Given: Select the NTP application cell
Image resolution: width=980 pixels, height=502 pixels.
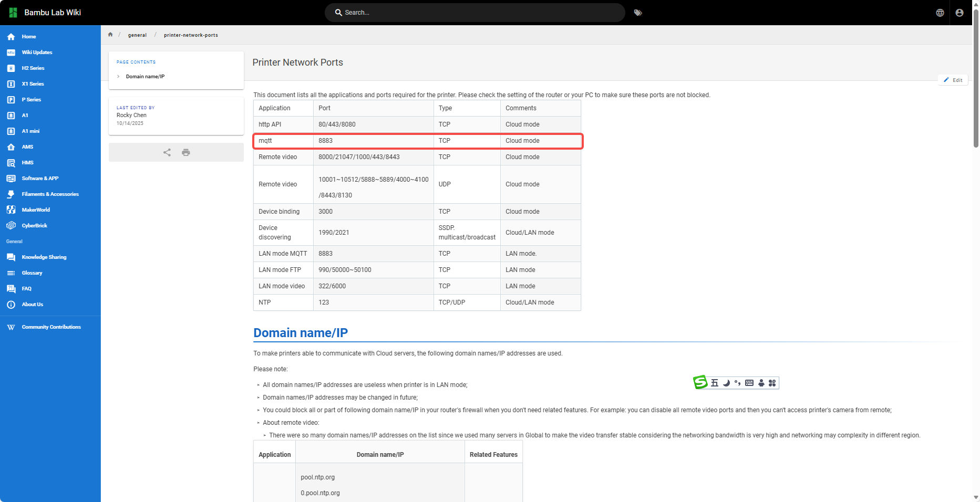Looking at the screenshot, I should [283, 302].
